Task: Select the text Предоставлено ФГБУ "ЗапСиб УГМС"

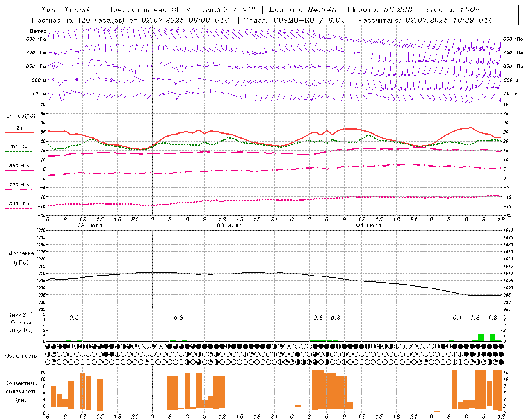Action: coord(182,10)
